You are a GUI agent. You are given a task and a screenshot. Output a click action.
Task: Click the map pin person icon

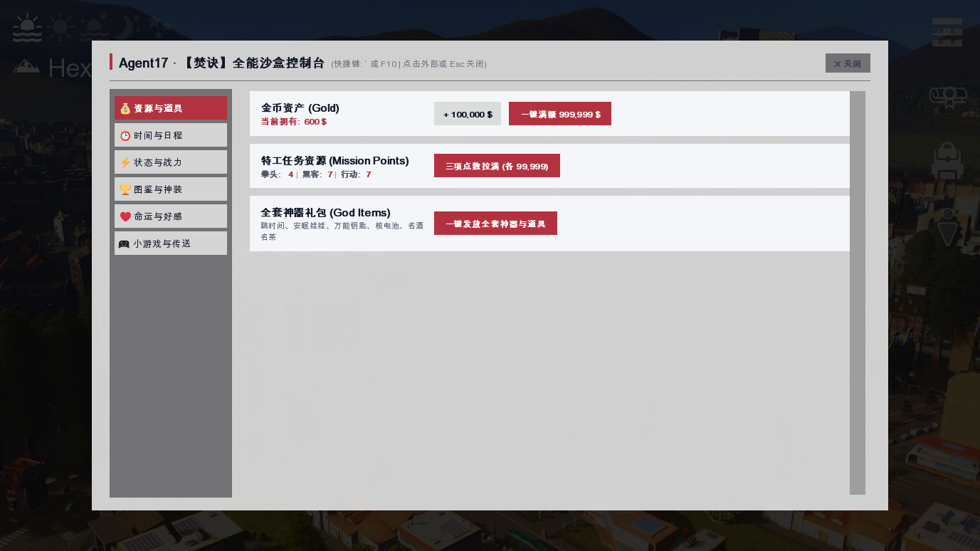[x=947, y=228]
